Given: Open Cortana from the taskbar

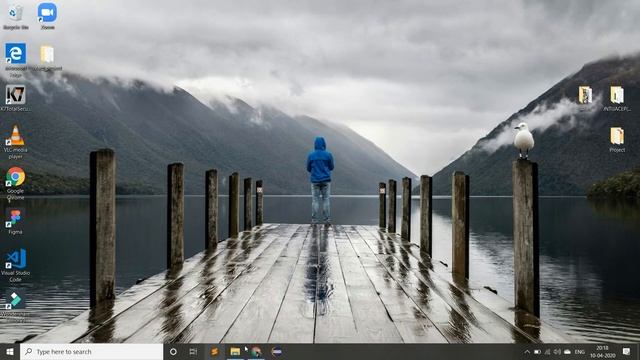Looking at the screenshot, I should coord(173,351).
